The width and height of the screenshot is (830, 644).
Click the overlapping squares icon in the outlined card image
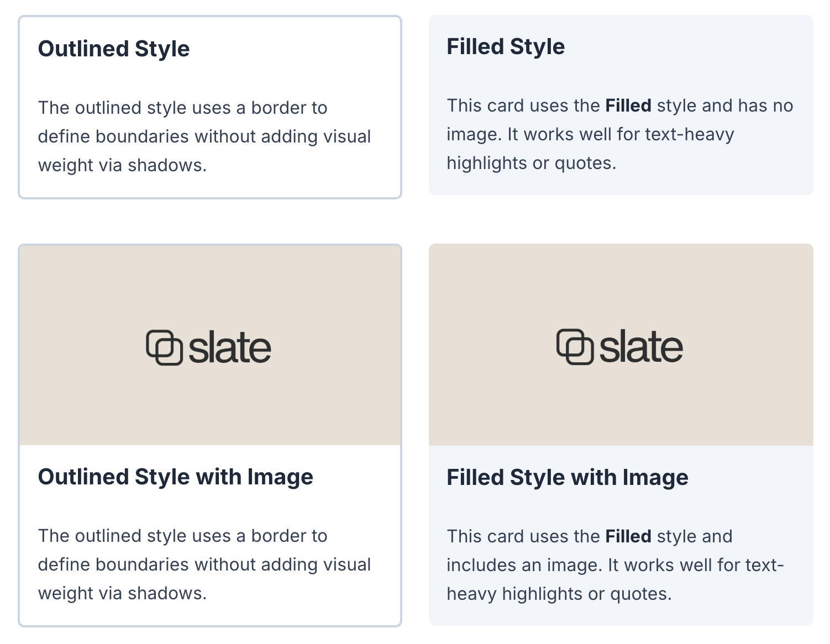(x=164, y=348)
